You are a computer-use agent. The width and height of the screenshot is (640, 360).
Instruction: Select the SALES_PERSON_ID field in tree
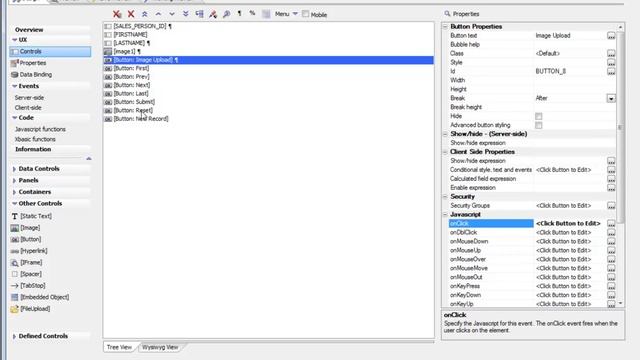pos(140,26)
